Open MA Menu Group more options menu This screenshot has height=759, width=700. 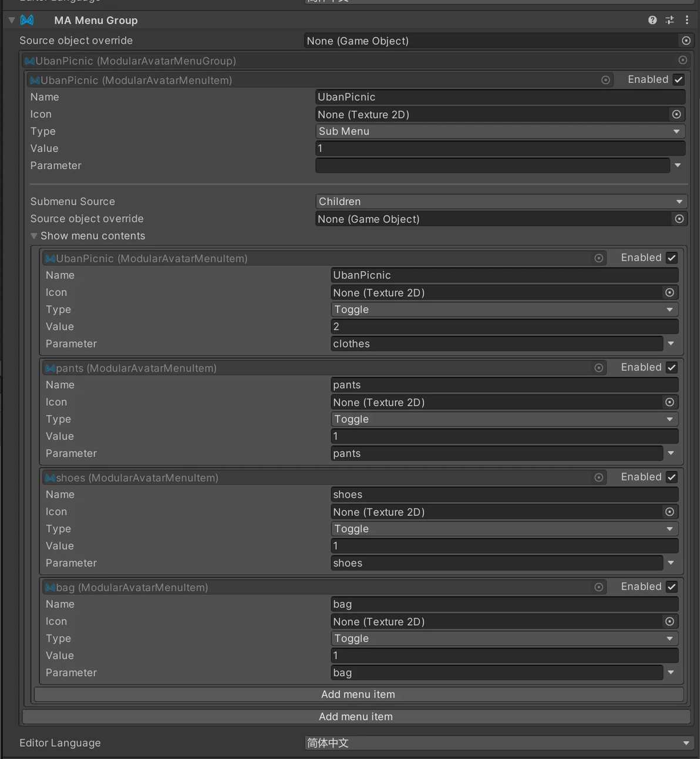(686, 20)
